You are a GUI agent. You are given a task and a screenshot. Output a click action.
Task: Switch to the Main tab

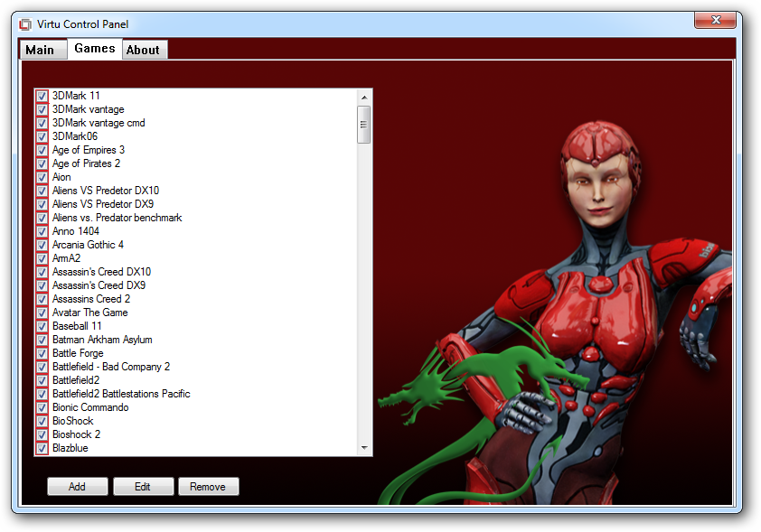pyautogui.click(x=42, y=50)
